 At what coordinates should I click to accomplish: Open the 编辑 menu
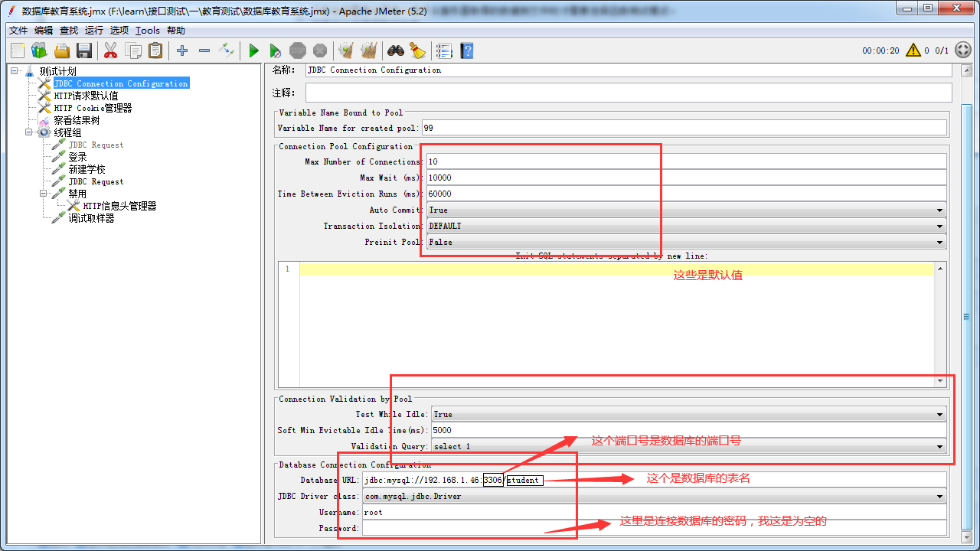44,31
